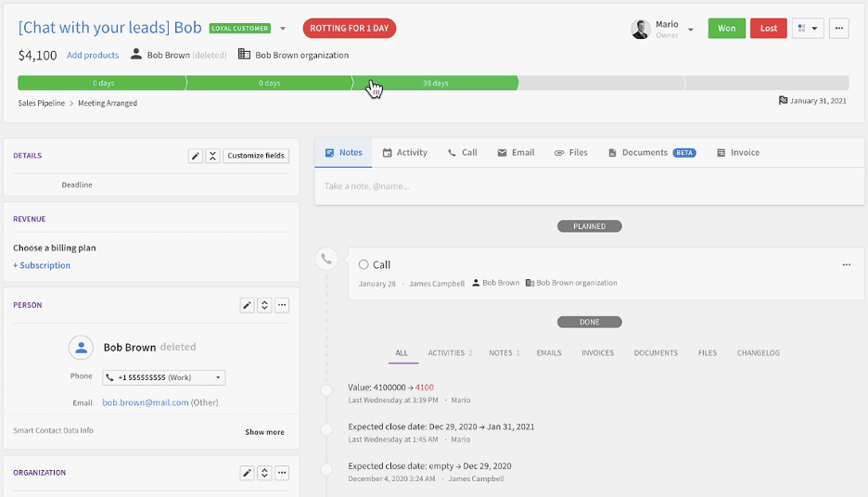Filter history by INVOICES
Viewport: 868px width, 497px height.
(598, 353)
